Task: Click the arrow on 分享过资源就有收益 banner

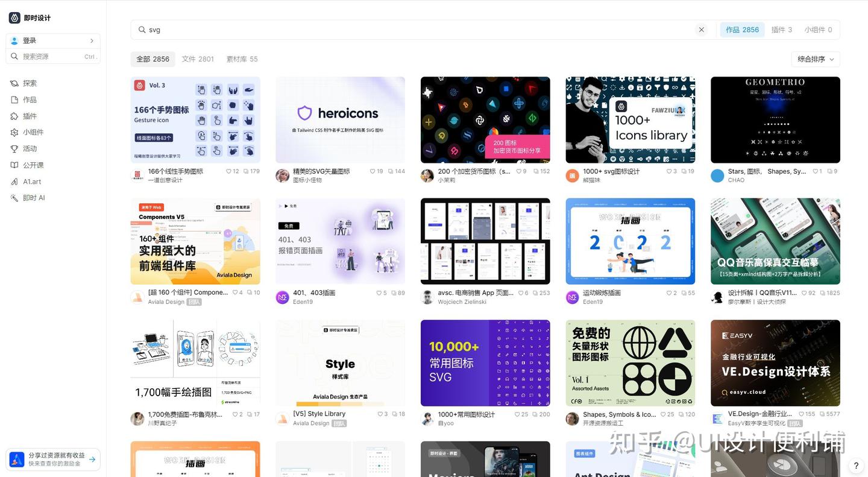Action: click(x=92, y=460)
